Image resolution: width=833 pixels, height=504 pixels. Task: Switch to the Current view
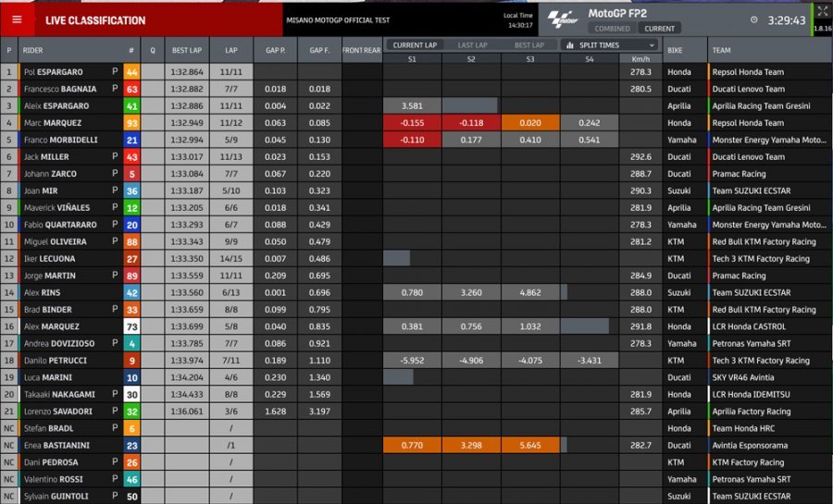(x=659, y=29)
